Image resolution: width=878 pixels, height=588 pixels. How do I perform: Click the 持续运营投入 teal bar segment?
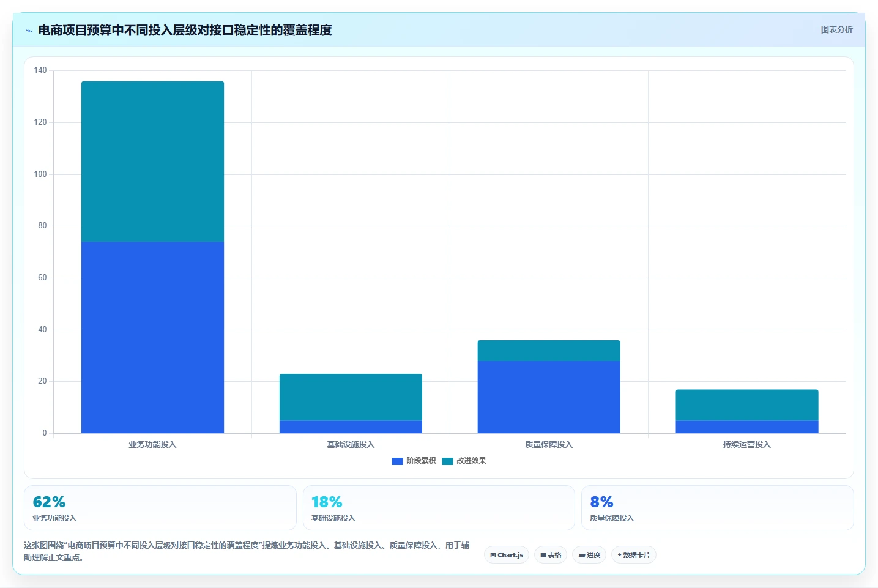(x=747, y=405)
